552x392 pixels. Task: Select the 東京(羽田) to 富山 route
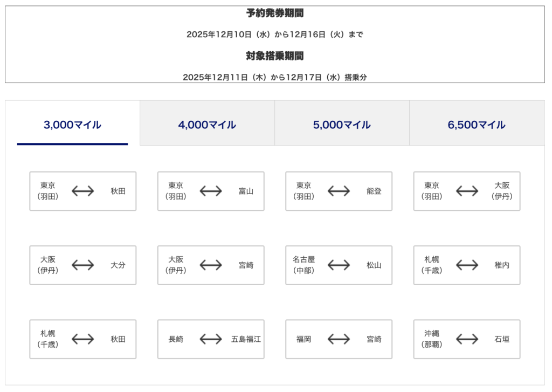(211, 191)
